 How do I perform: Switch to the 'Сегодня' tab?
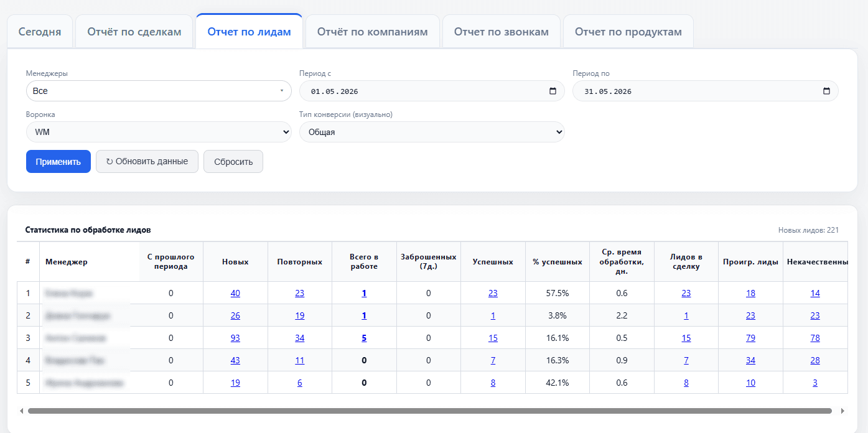click(40, 32)
